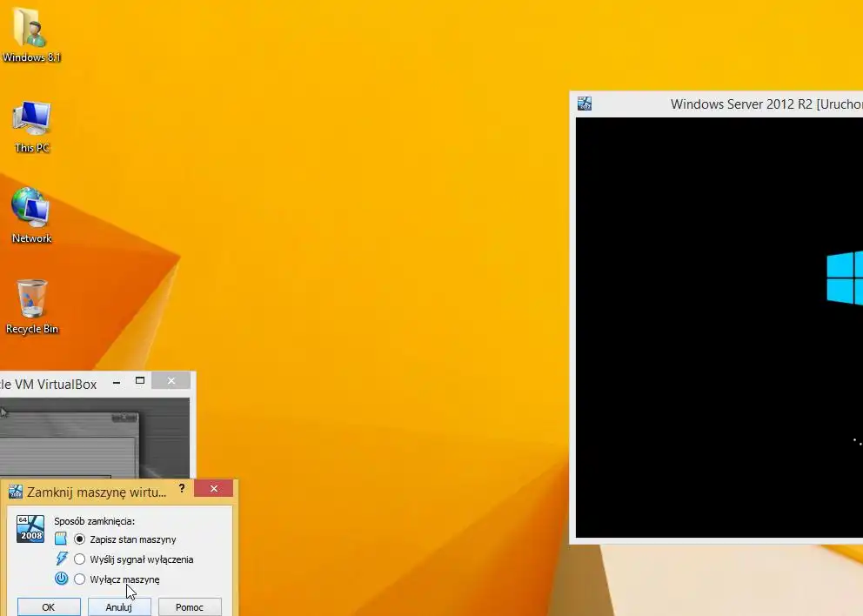Click the 64-bit 2008 OS icon in dialog

click(x=30, y=529)
